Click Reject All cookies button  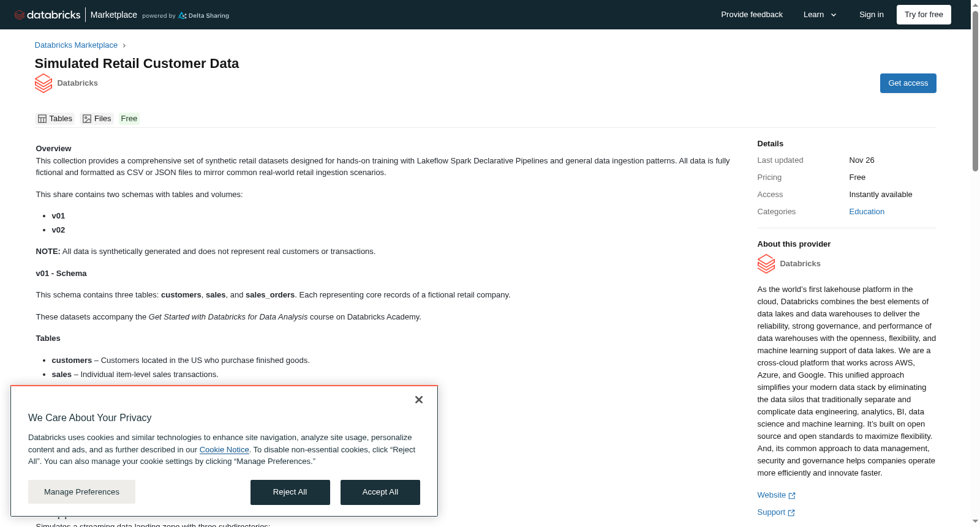pos(290,493)
